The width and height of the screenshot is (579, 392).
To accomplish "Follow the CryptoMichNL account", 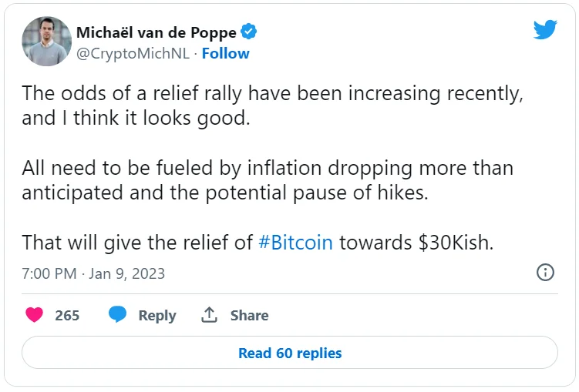I will point(225,53).
